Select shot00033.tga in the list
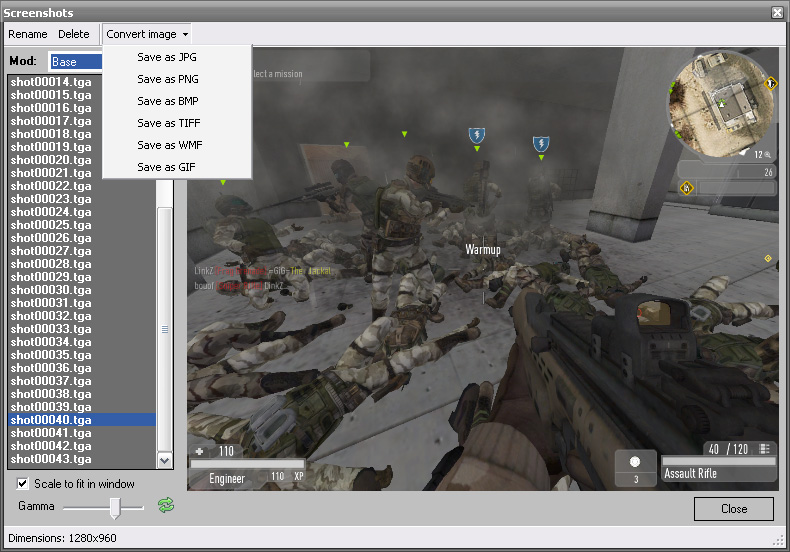Viewport: 790px width, 552px height. (x=82, y=329)
